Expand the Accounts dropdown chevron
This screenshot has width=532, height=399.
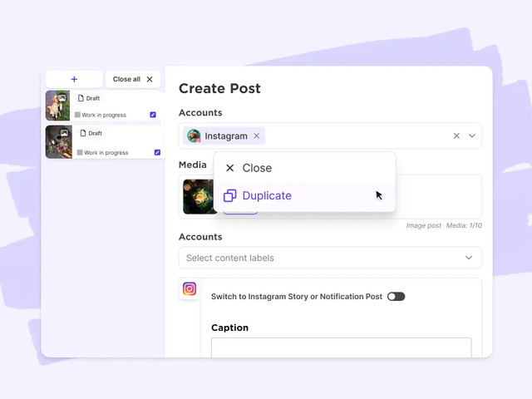pos(472,135)
